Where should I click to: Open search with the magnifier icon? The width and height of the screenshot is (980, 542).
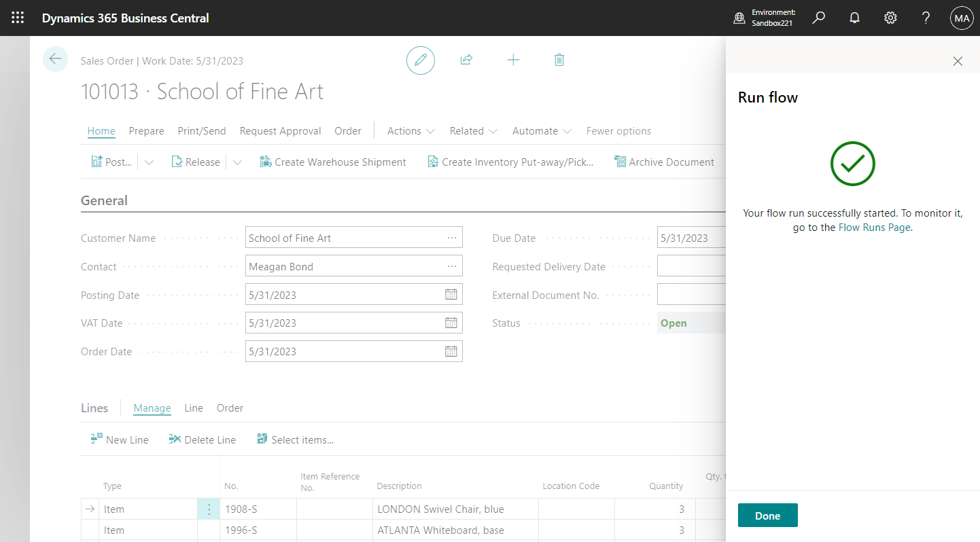coord(819,18)
